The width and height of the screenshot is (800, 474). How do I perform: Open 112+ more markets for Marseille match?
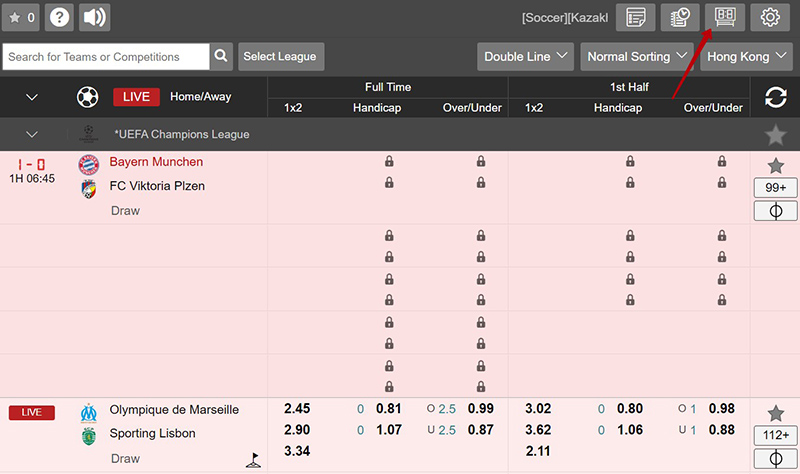(776, 435)
